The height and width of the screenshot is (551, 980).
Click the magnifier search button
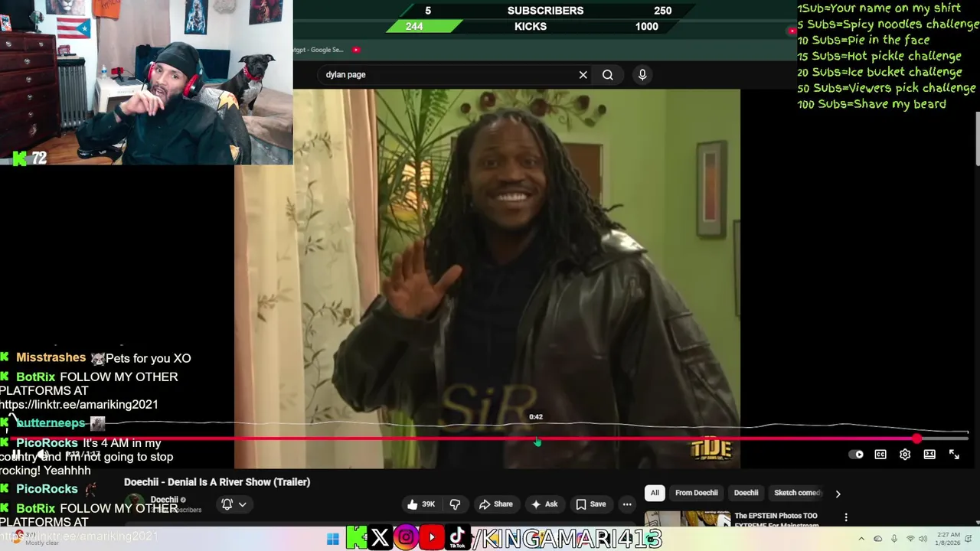607,75
